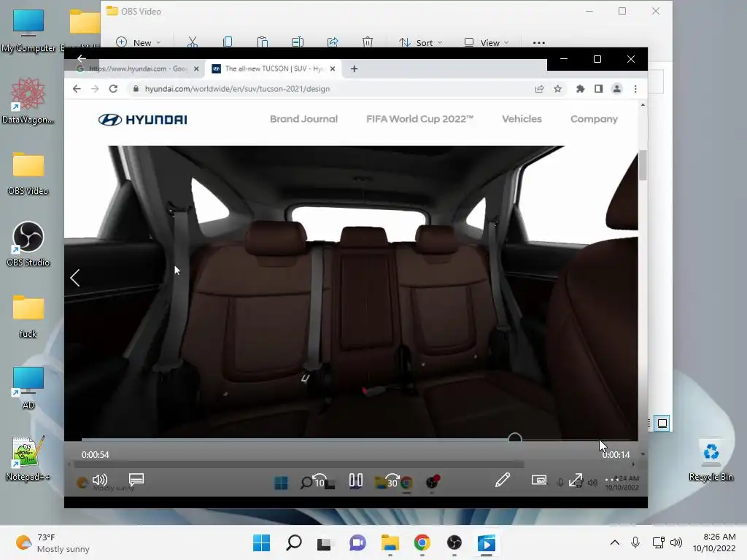
Task: Open the video player's subtitles menu
Action: [x=136, y=480]
